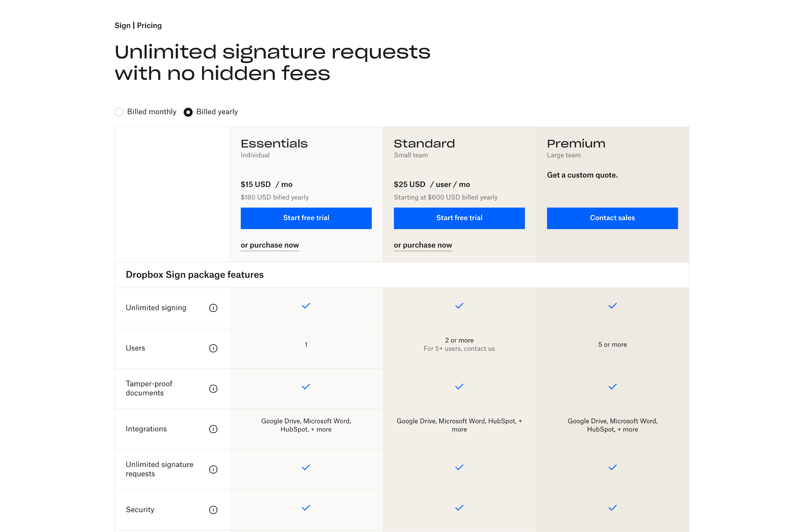The width and height of the screenshot is (798, 532).
Task: Click Essentials checkmark for Tamper-proof documents
Action: [306, 387]
